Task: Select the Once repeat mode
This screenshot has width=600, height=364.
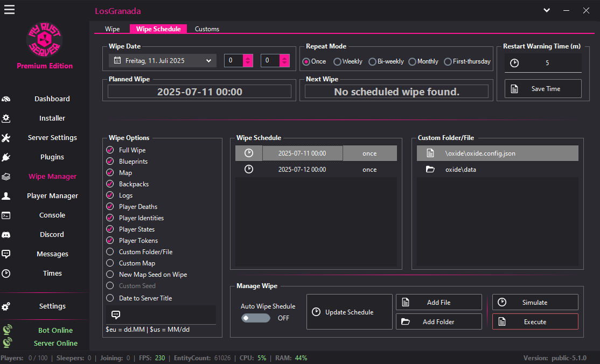Action: tap(314, 61)
